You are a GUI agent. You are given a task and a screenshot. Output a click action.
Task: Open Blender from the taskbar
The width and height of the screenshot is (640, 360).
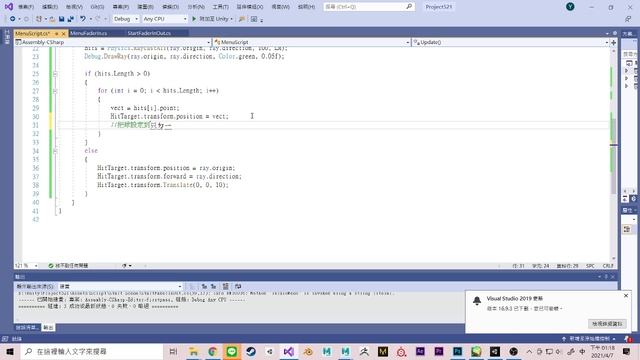pos(308,351)
